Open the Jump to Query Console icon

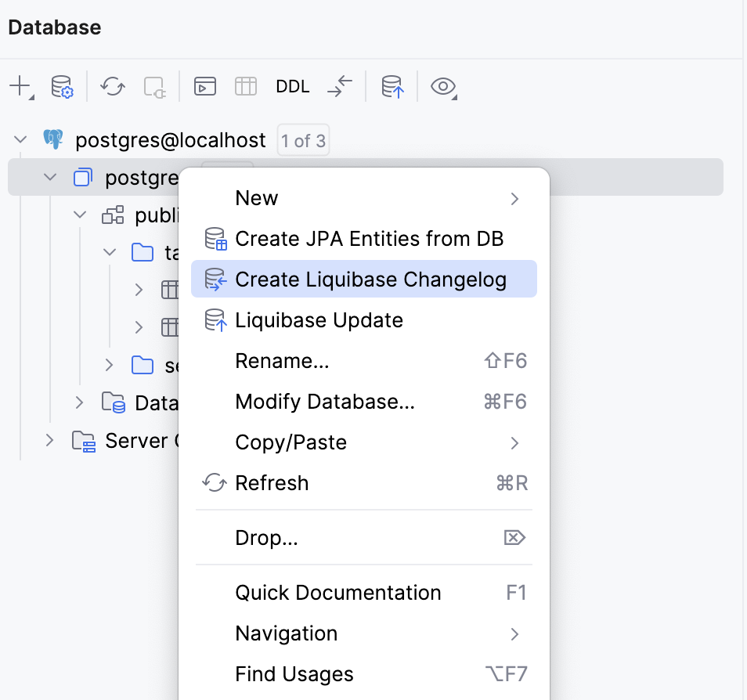(x=204, y=86)
